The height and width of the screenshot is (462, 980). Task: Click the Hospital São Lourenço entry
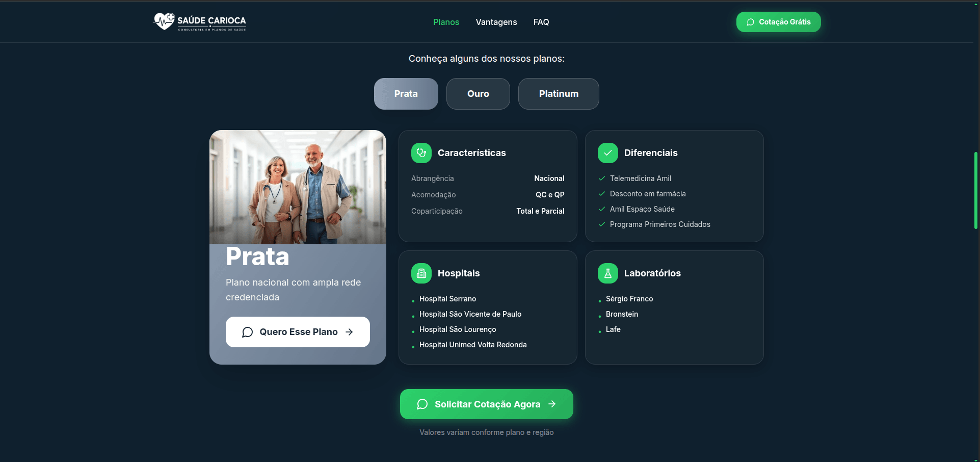tap(458, 329)
